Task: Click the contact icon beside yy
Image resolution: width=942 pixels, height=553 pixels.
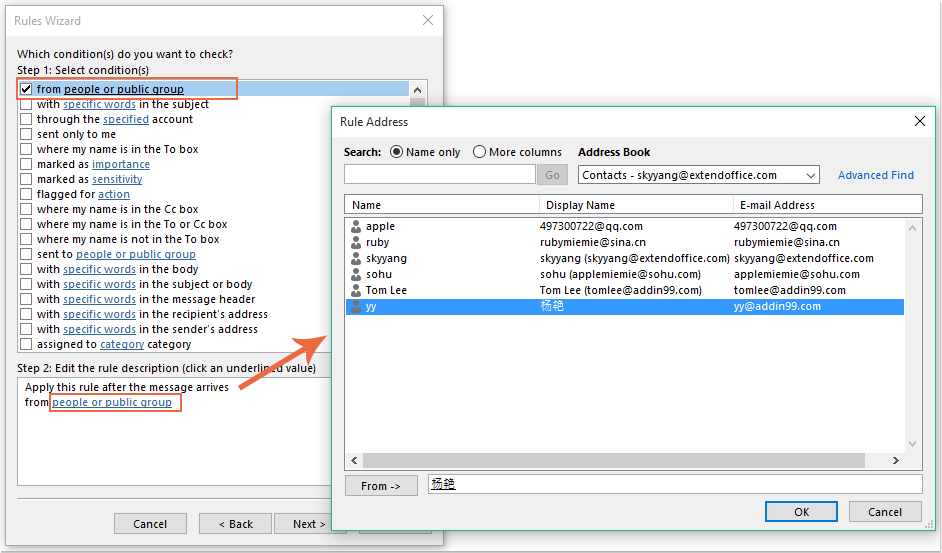Action: (356, 307)
